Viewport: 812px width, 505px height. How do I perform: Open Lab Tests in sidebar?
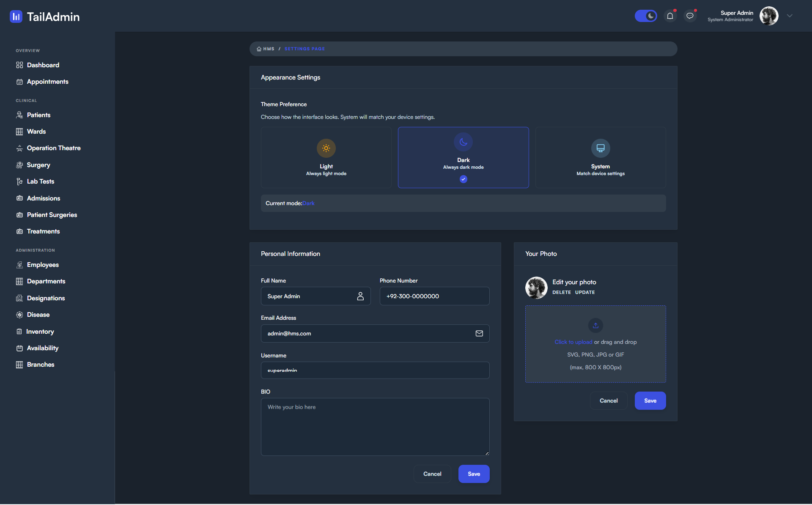(41, 181)
